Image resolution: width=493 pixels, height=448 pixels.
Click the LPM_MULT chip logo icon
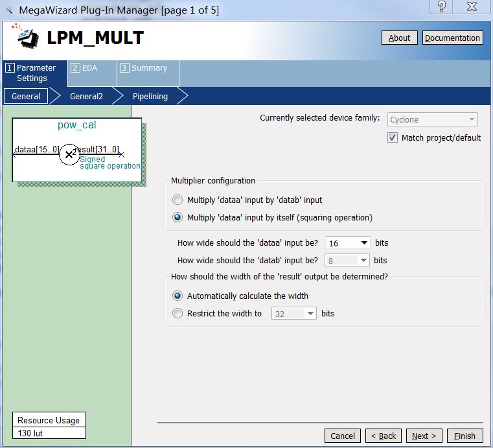tap(26, 36)
